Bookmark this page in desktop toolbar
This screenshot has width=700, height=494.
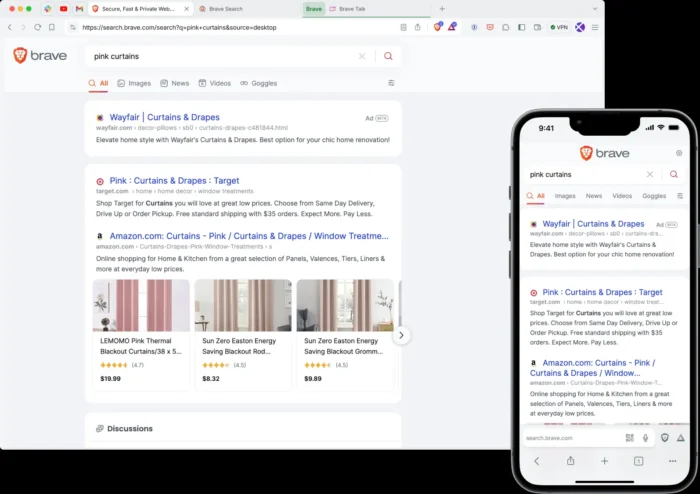pos(52,27)
